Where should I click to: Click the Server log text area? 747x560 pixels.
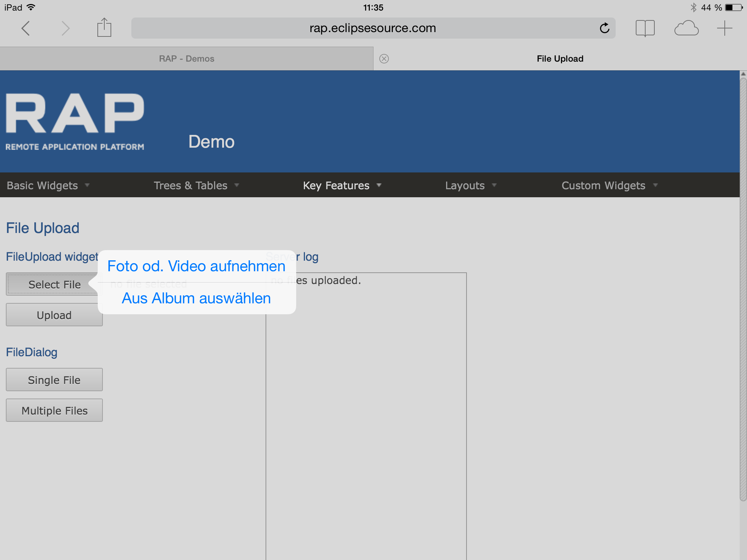(x=366, y=416)
